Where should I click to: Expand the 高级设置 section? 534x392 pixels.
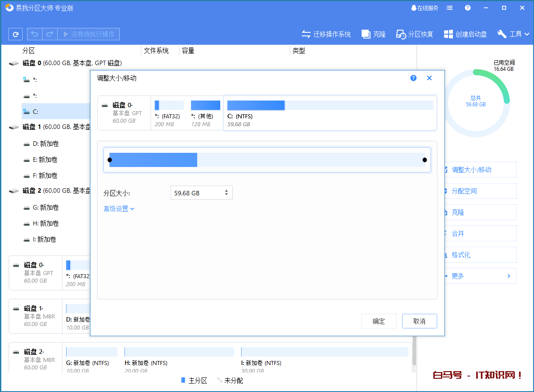pos(118,208)
